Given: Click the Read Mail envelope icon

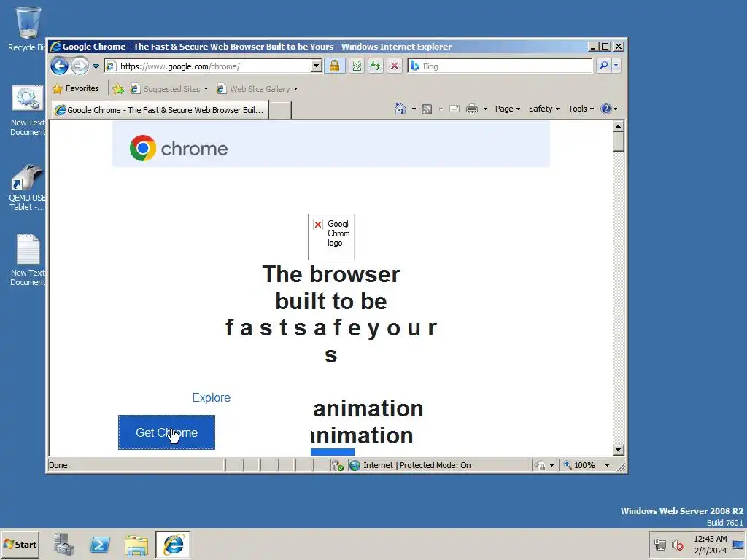Looking at the screenshot, I should point(454,109).
